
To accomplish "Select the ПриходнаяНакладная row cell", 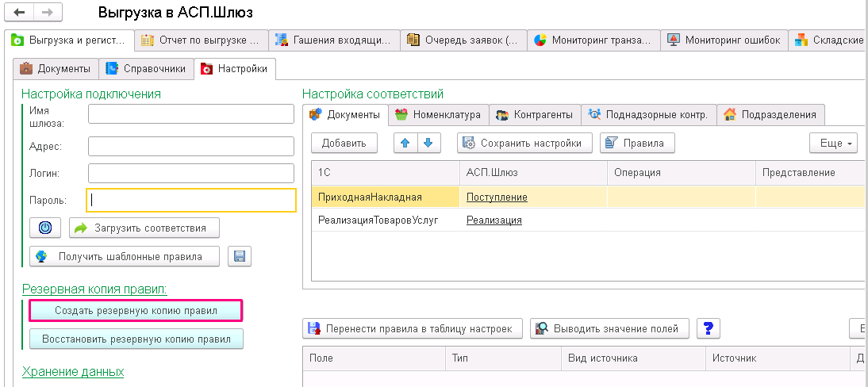I will click(x=386, y=197).
